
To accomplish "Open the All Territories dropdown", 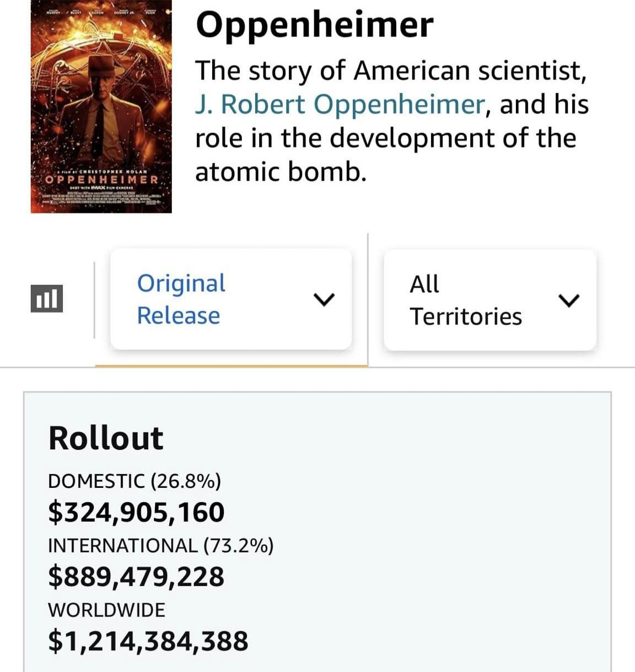I will pyautogui.click(x=489, y=300).
